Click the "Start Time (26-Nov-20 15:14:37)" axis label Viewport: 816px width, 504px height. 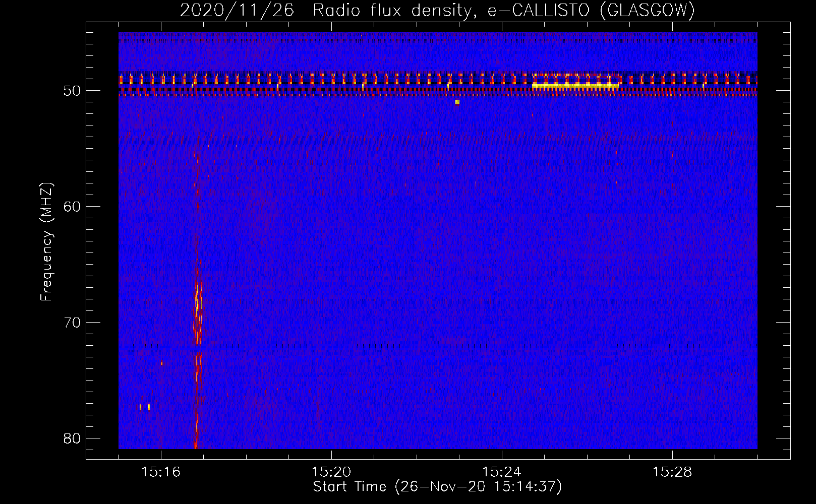pyautogui.click(x=437, y=487)
